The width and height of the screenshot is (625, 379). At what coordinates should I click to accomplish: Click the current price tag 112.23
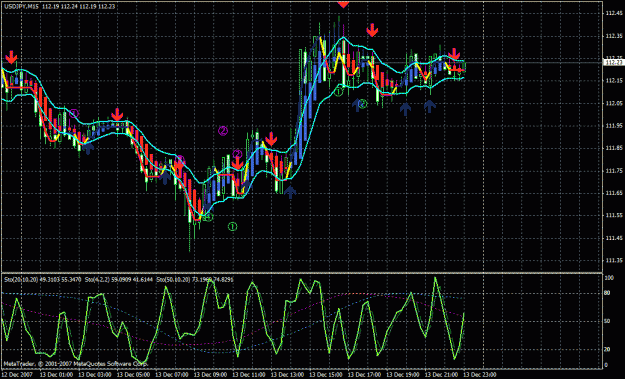pyautogui.click(x=613, y=63)
